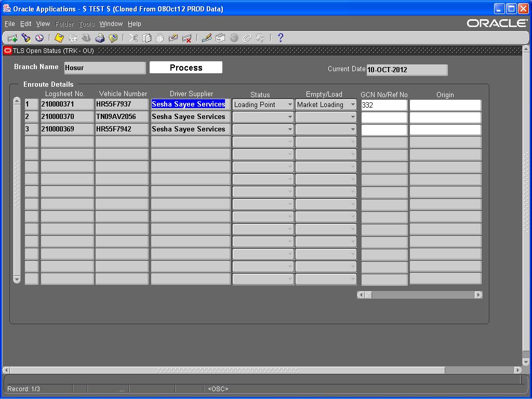Screen dimensions: 532x399
Task: Click the highlighted Sesha Sayee Services driver supplier
Action: (x=190, y=104)
